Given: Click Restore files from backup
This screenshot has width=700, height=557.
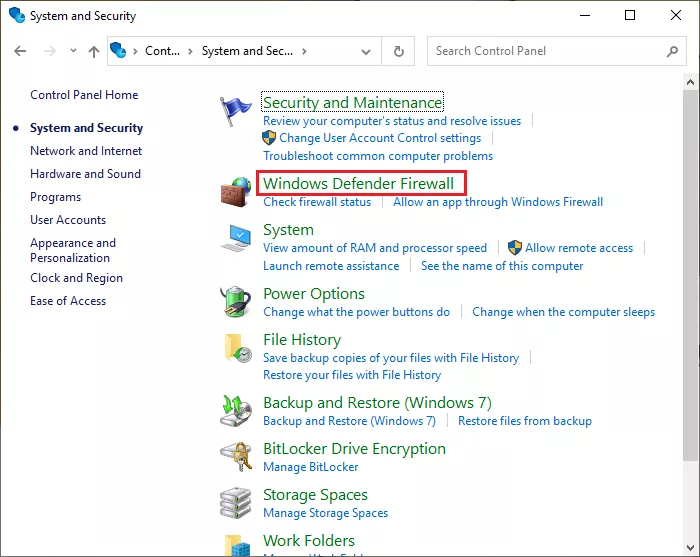Looking at the screenshot, I should click(525, 421).
